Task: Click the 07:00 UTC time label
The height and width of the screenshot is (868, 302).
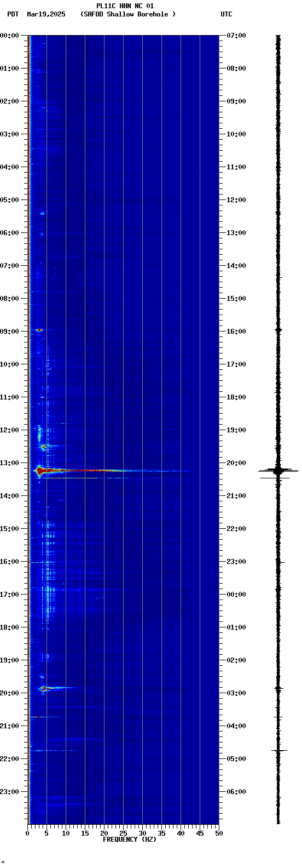Action: tap(236, 36)
